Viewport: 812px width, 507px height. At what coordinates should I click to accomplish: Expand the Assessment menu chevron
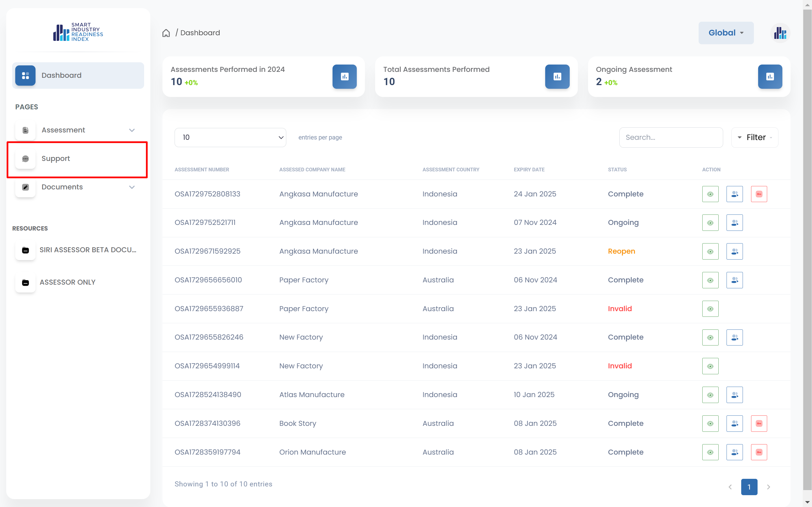click(x=132, y=130)
